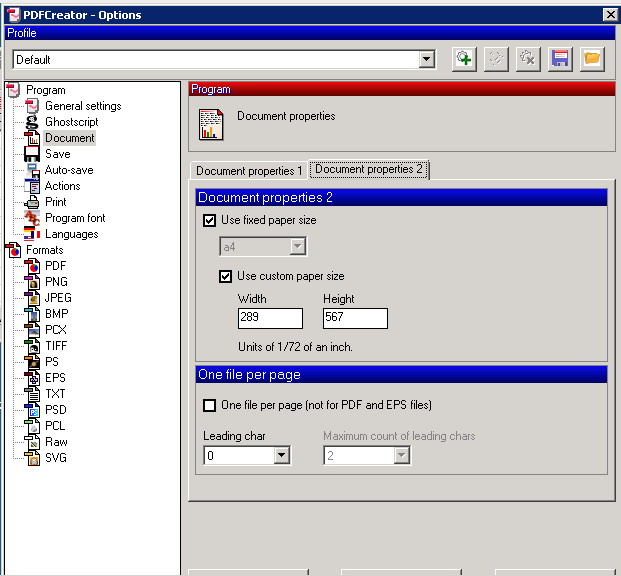Click the PCX format icon

pos(32,330)
